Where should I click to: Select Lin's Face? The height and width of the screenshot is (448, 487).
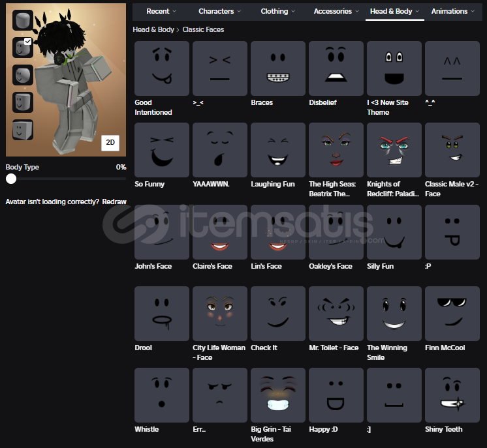click(278, 232)
